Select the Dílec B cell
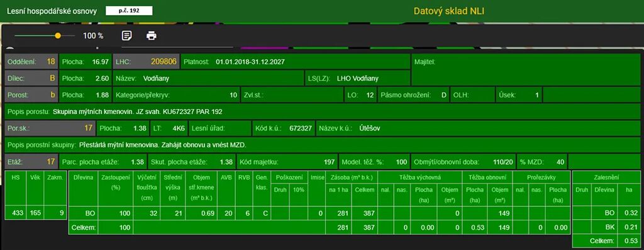This screenshot has height=250, width=644. (31, 78)
